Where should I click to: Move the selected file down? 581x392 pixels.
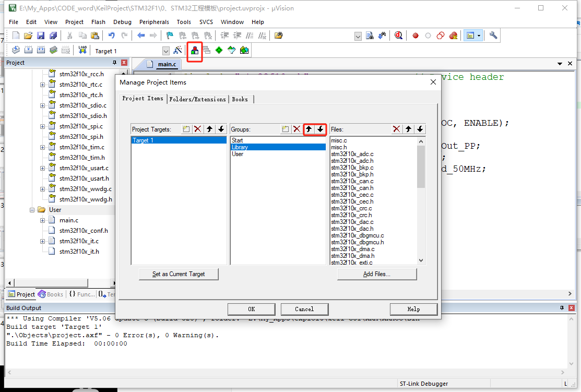pos(420,129)
